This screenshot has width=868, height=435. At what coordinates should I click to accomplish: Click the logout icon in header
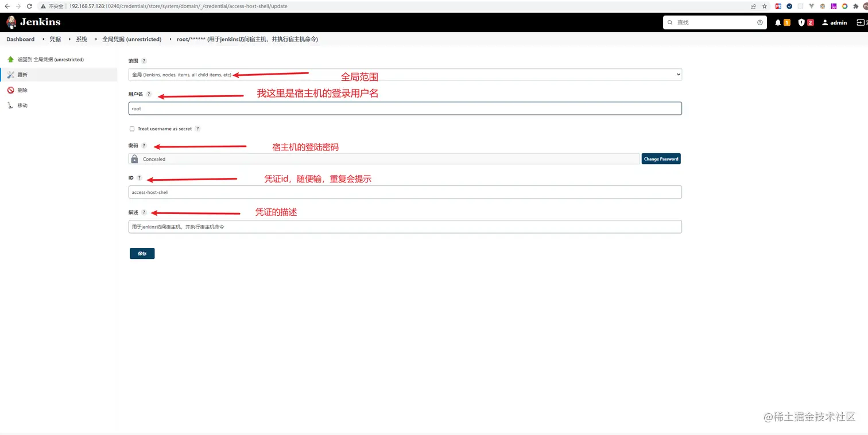[x=861, y=22]
